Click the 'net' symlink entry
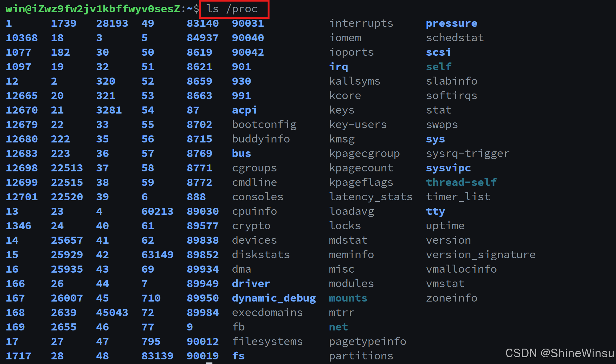 [338, 327]
